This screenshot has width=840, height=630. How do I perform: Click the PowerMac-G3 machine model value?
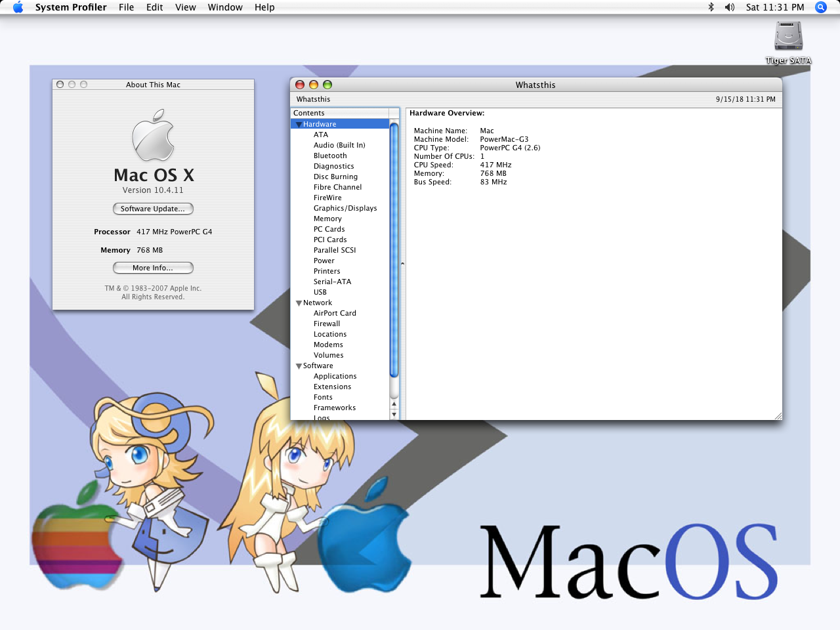504,139
